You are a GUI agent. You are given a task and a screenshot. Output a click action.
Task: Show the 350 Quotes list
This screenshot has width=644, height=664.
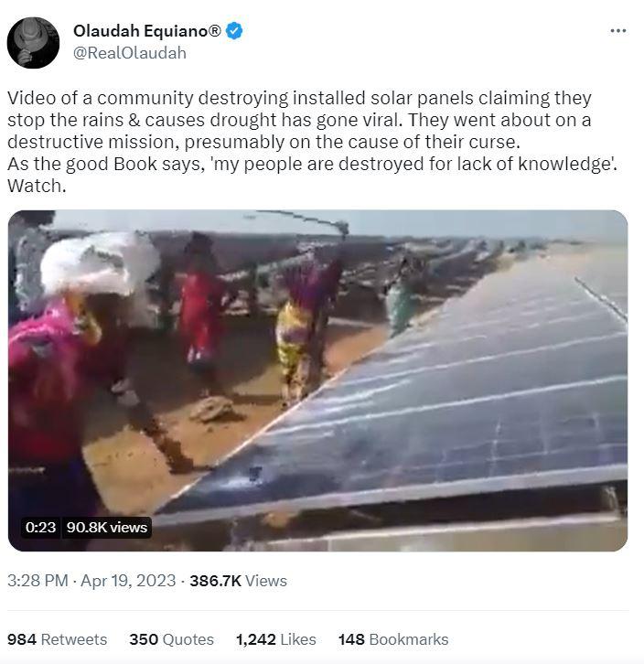pos(172,639)
